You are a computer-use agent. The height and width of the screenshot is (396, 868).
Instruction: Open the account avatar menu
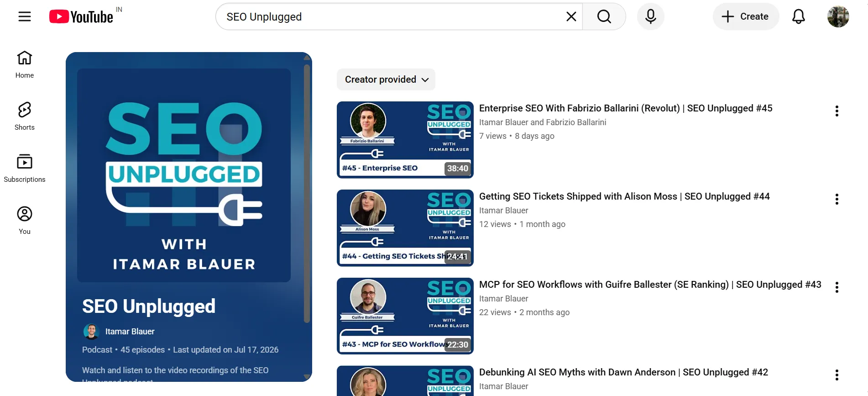click(x=838, y=16)
